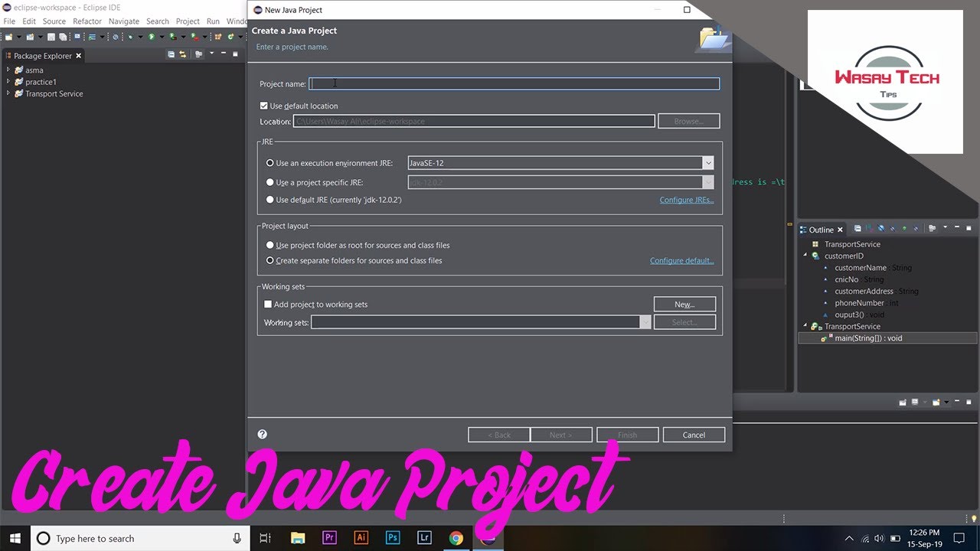Viewport: 980px width, 551px height.
Task: Click Hide Static Members icon in Outline
Action: click(x=893, y=228)
